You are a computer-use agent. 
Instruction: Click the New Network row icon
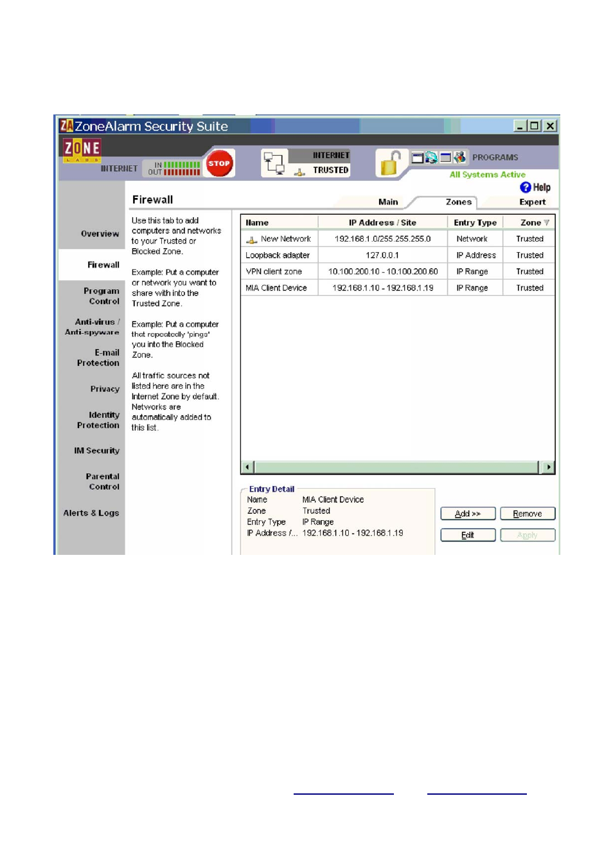point(252,239)
